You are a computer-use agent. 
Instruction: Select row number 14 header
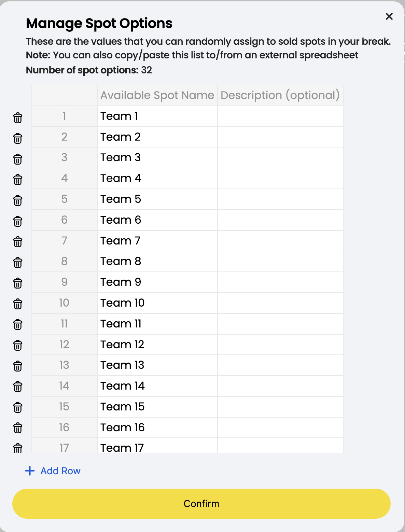(65, 386)
